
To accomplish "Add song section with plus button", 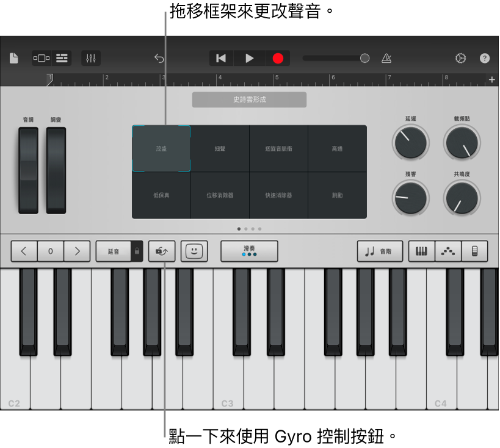I will click(491, 79).
